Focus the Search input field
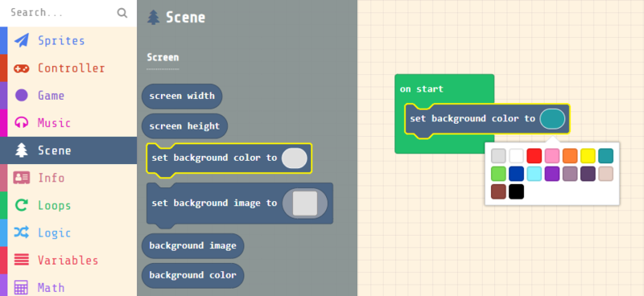 (62, 13)
